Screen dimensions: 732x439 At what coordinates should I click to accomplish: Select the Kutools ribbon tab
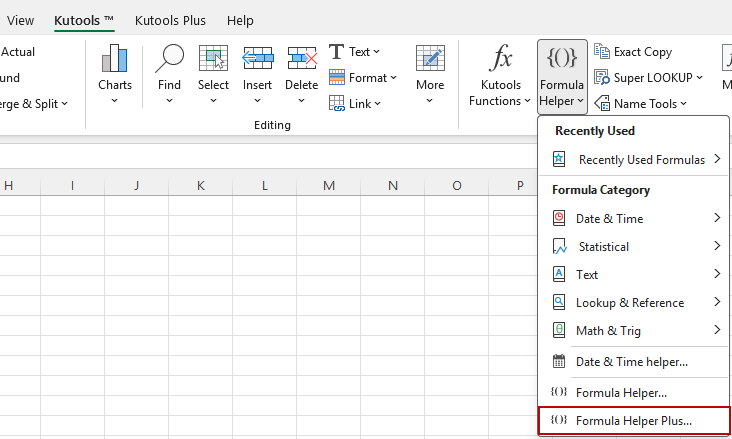84,21
